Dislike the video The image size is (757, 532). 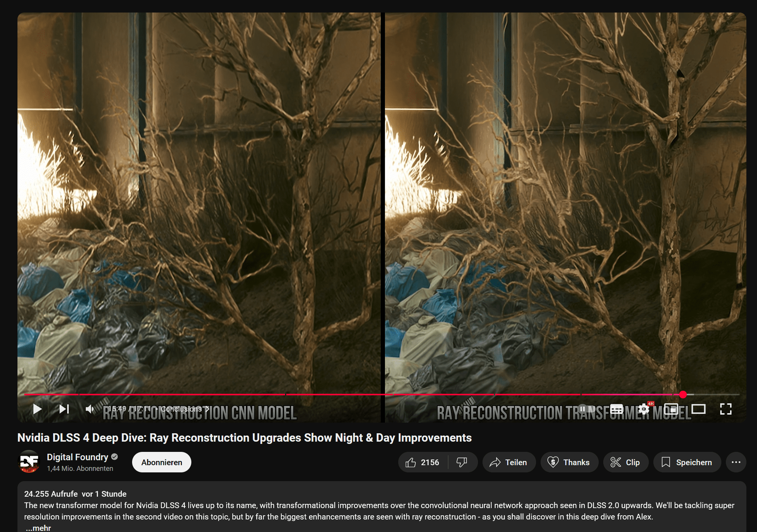coord(462,462)
